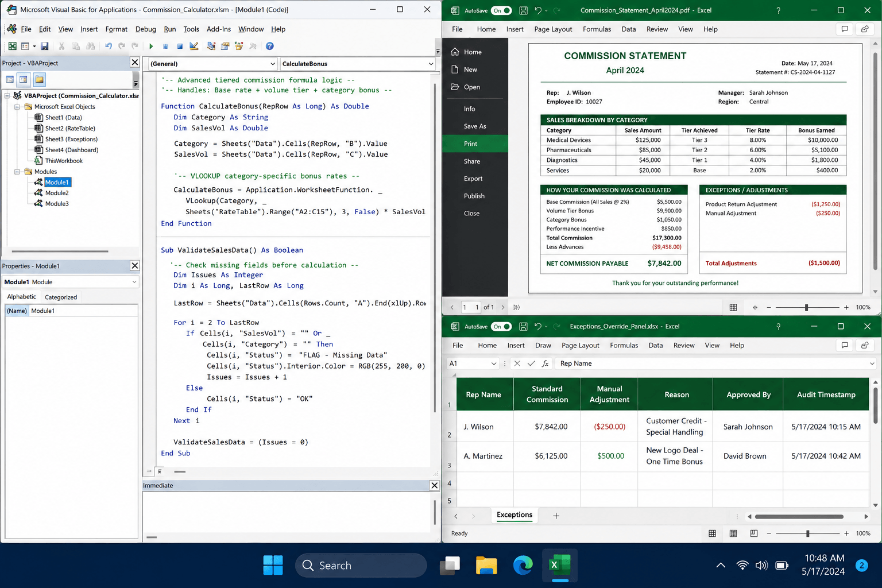
Task: Open the Module1 Module properties dropdown
Action: click(134, 282)
